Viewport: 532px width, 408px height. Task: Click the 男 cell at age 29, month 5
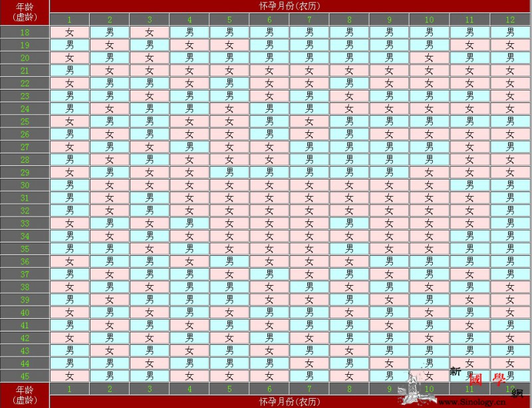tap(229, 172)
